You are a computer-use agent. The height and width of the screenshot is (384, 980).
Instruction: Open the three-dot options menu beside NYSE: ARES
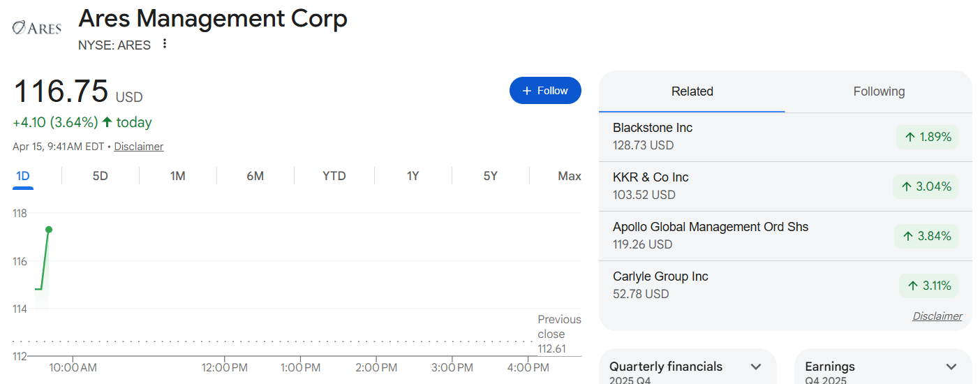[165, 44]
